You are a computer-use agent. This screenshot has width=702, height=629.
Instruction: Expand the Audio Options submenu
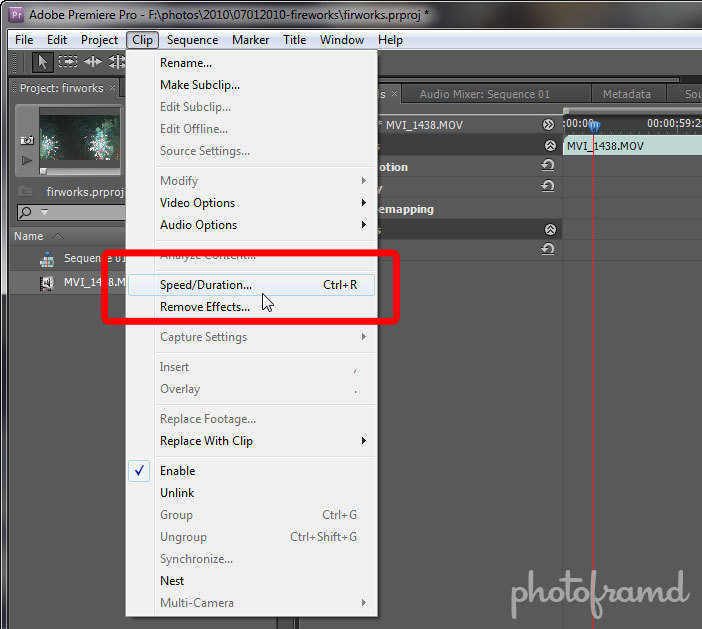(x=252, y=225)
